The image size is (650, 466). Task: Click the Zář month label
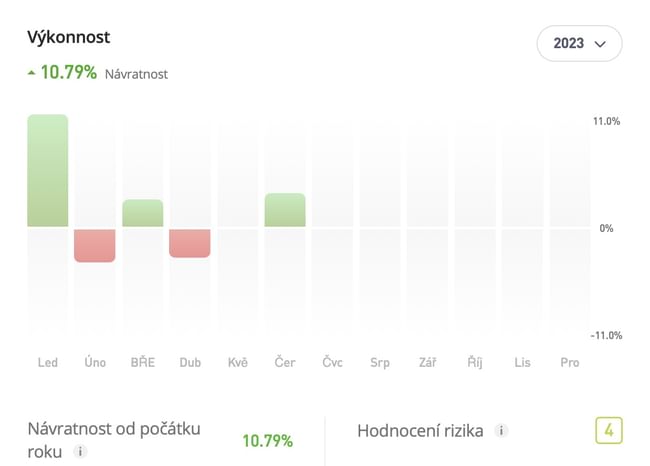tap(427, 362)
